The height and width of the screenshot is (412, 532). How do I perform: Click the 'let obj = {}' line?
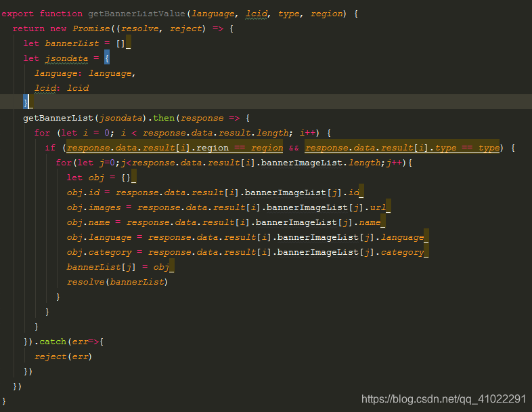coord(99,178)
